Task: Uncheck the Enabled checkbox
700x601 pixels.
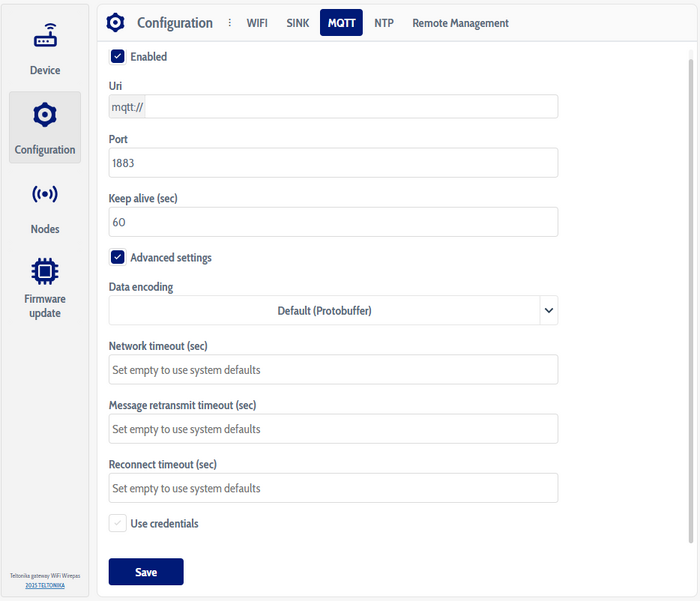Action: click(118, 57)
